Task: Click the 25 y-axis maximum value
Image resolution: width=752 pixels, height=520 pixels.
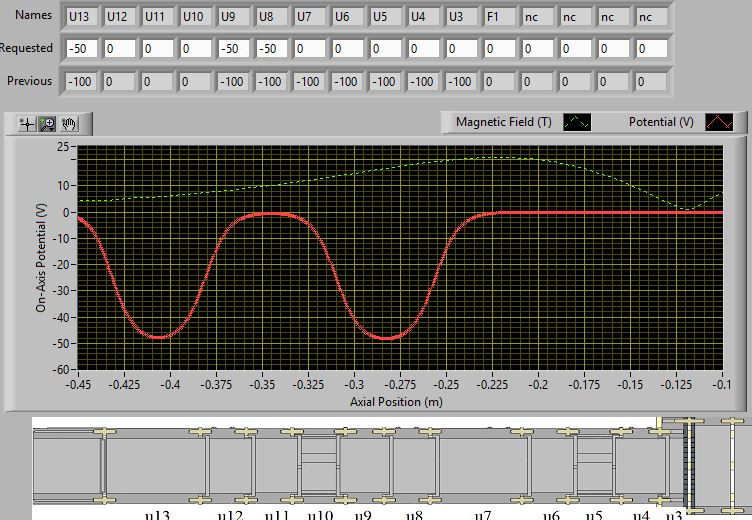Action: [63, 146]
